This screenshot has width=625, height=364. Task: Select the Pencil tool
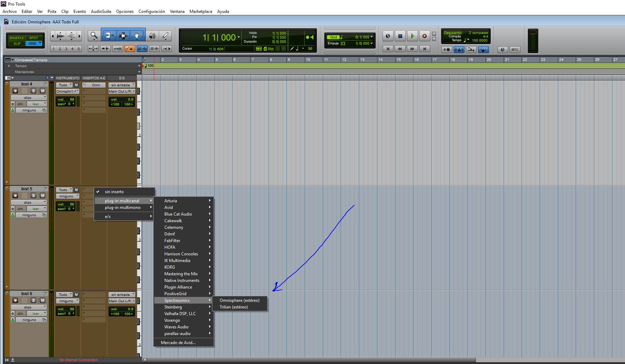click(165, 35)
